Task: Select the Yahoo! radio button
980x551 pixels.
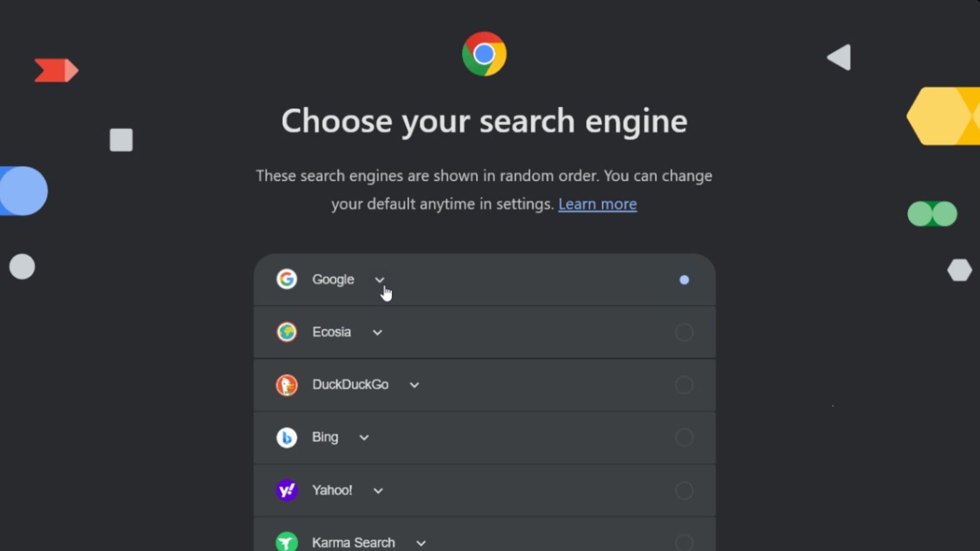Action: (684, 490)
